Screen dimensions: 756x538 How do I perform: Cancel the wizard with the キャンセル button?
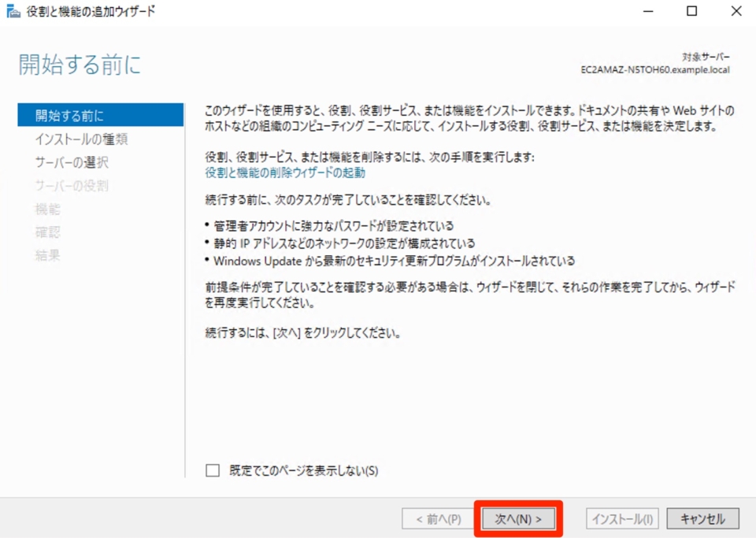[702, 519]
